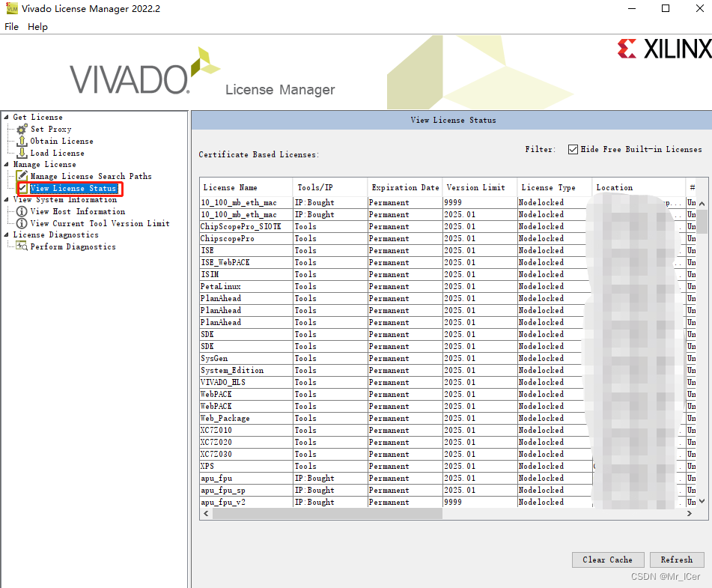The image size is (712, 588).
Task: Collapse the License Diagnostics tree node
Action: point(6,235)
